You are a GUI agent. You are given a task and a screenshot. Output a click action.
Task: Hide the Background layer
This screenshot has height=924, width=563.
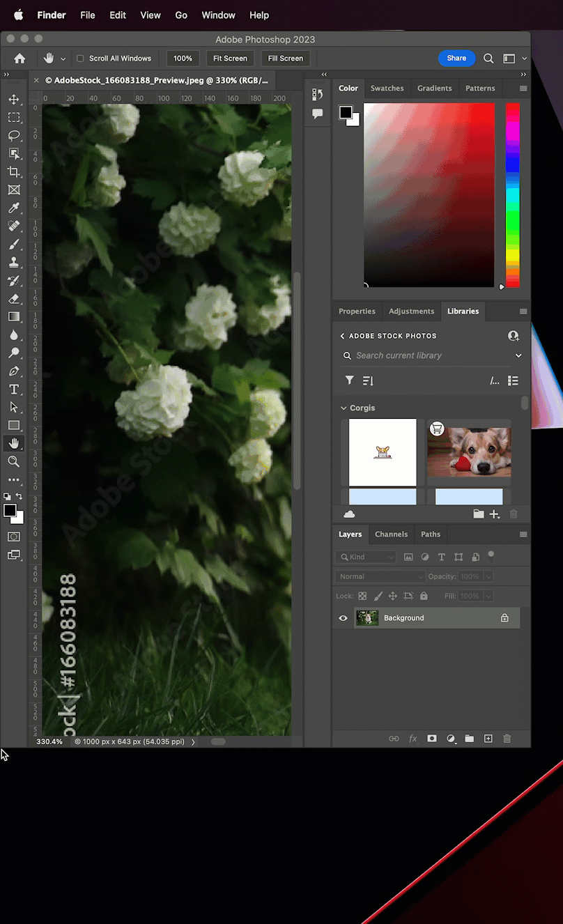click(343, 618)
